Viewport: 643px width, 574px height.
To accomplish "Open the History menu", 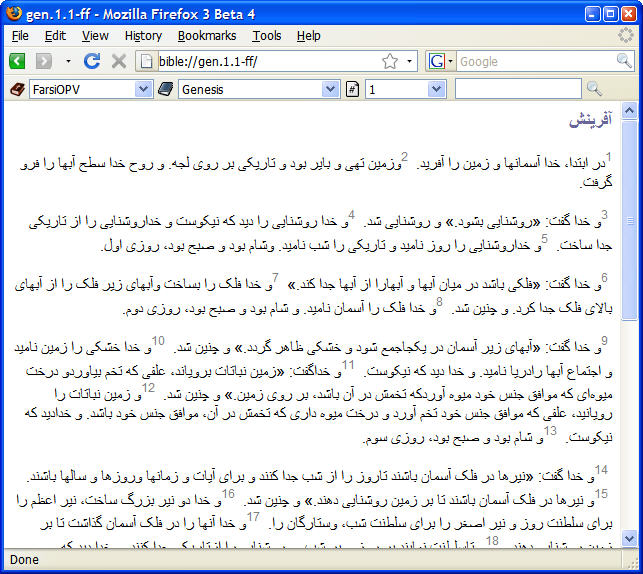I will [x=143, y=36].
